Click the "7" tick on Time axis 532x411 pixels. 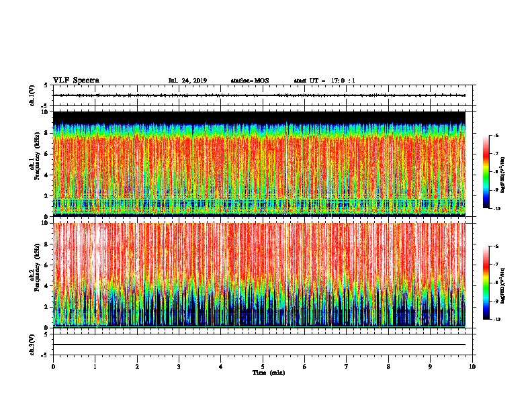pos(347,367)
